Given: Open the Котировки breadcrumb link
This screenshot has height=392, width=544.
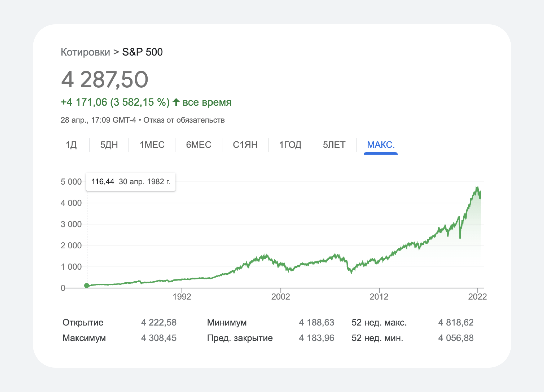Looking at the screenshot, I should (x=85, y=52).
